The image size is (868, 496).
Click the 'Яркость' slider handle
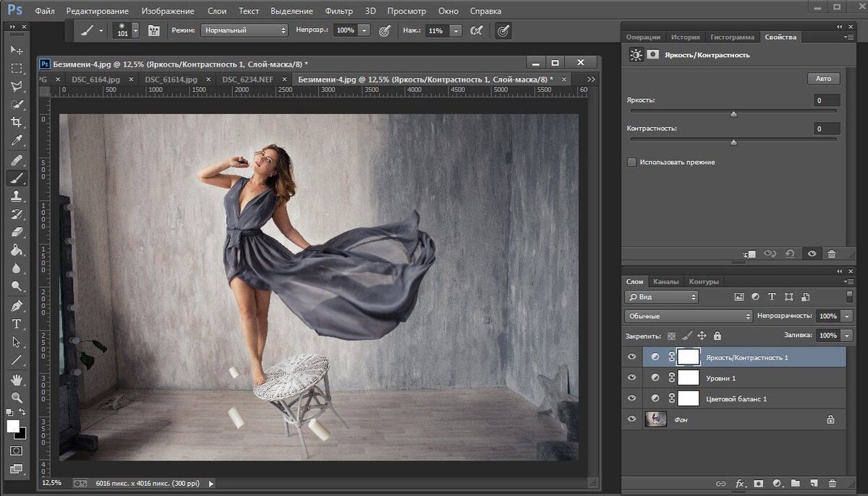click(733, 114)
